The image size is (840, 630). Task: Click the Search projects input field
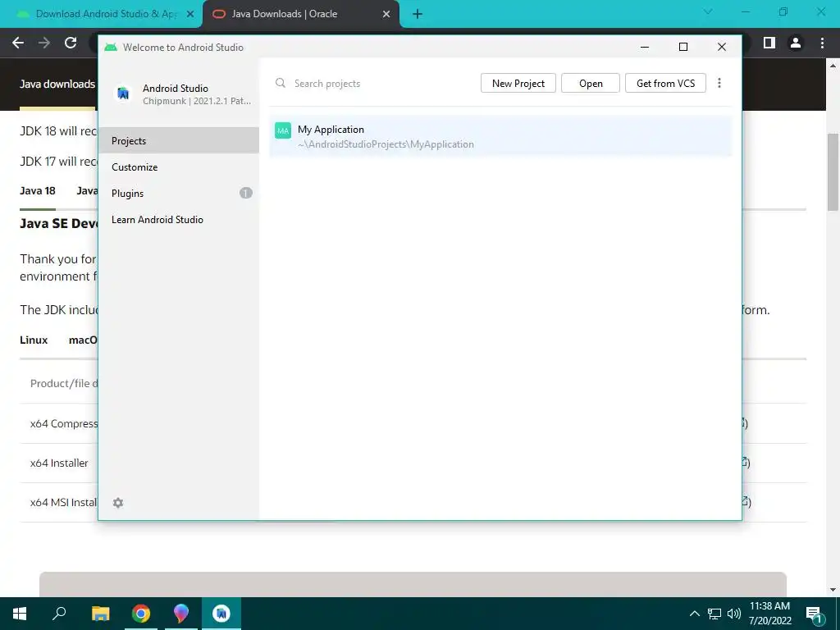pos(375,83)
